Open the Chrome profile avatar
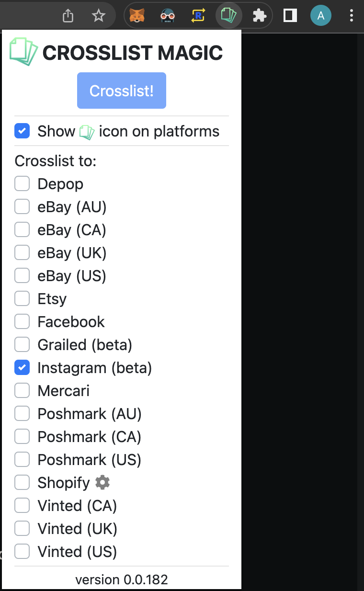Viewport: 364px width, 591px height. 320,16
